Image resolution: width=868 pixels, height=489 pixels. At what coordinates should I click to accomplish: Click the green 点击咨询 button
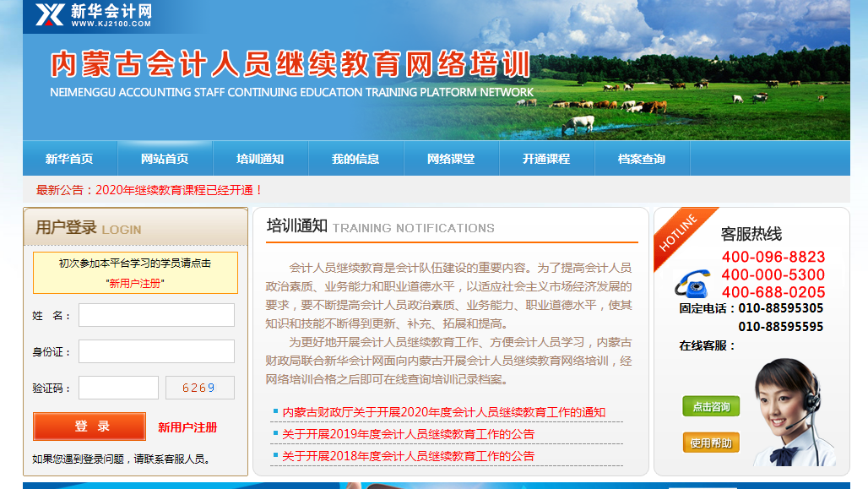[x=711, y=406]
